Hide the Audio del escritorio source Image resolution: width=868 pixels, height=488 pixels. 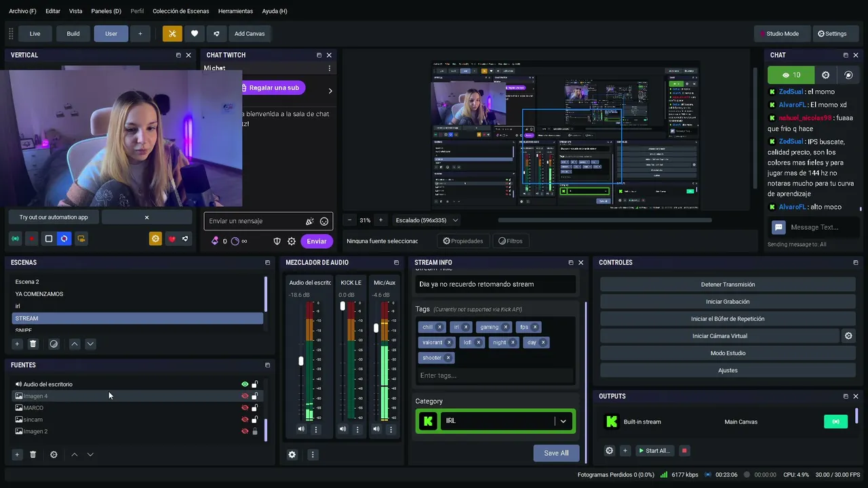pyautogui.click(x=245, y=384)
